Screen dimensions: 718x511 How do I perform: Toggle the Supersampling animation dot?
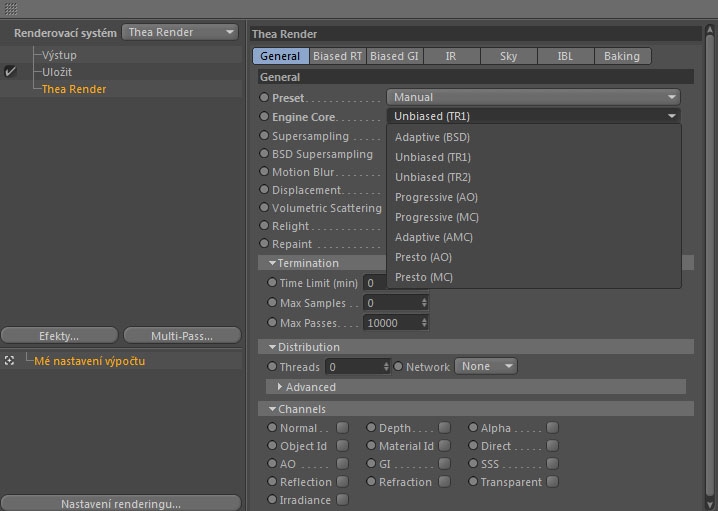click(x=264, y=136)
